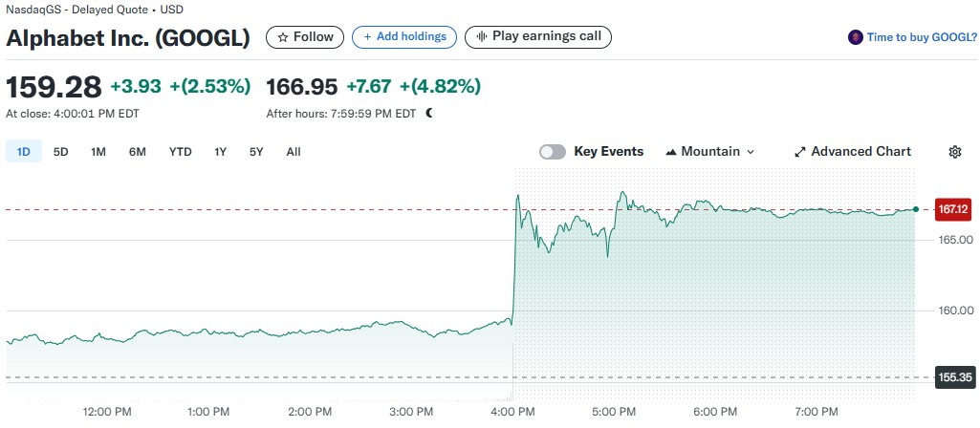Screen dimensions: 980x428
Task: Open the Time to buy GOOGL? link
Action: (x=922, y=37)
